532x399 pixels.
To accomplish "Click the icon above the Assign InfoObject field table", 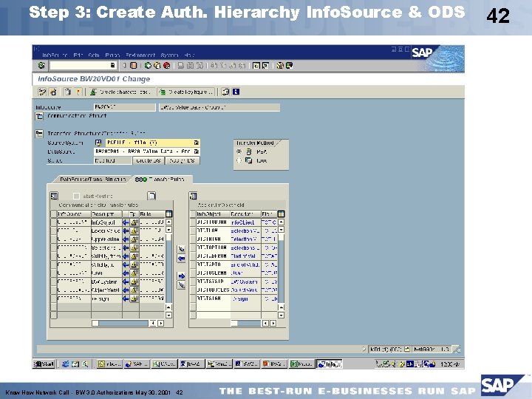I will (x=193, y=196).
